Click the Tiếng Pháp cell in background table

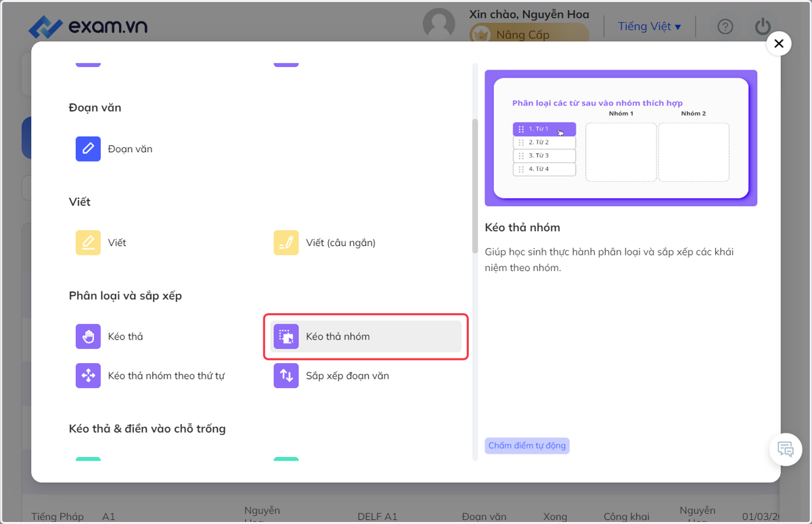[x=58, y=517]
